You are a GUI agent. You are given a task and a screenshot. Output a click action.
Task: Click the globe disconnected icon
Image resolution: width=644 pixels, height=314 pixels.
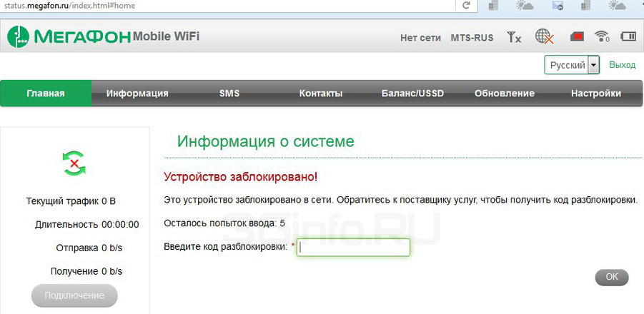[x=545, y=36]
